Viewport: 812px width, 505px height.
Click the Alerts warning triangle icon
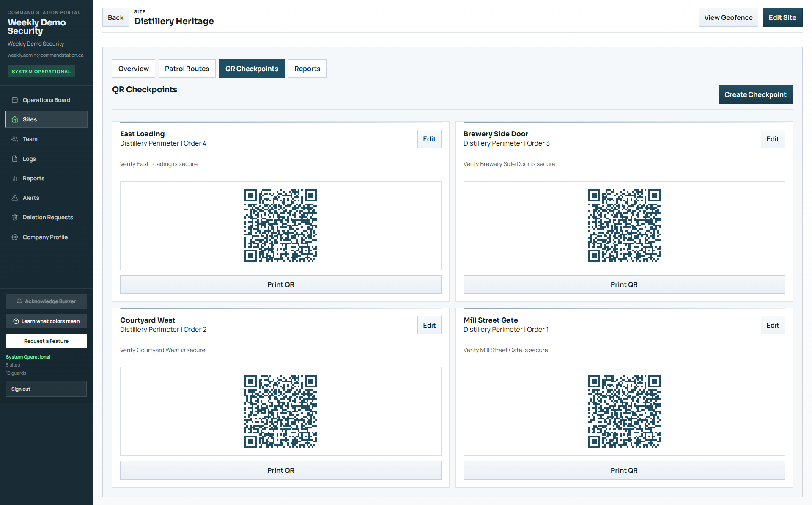15,198
